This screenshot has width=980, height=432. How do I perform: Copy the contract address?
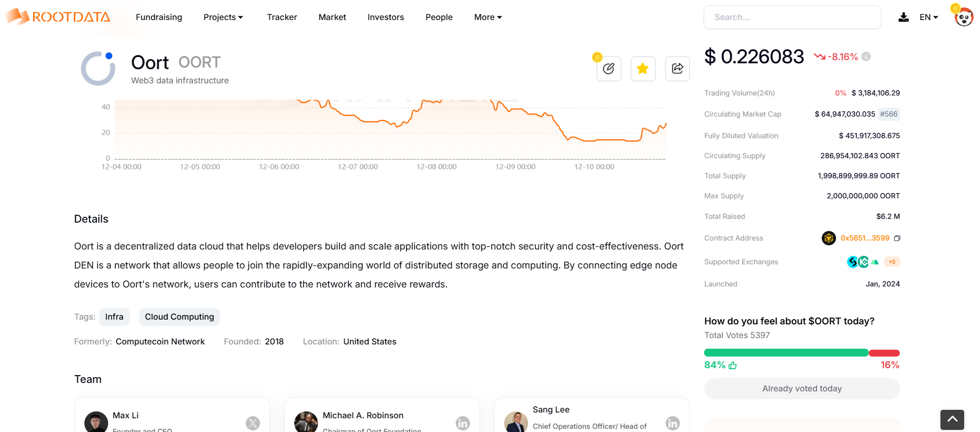click(x=897, y=238)
